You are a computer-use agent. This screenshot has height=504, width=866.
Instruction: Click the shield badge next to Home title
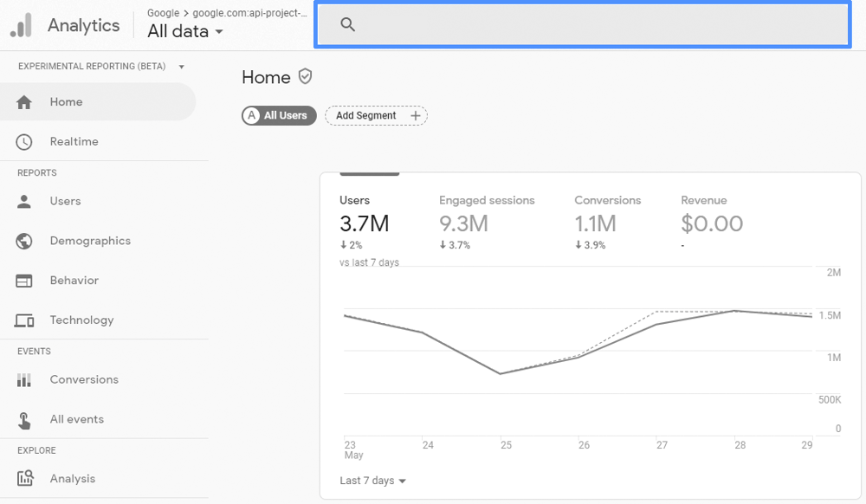[x=306, y=76]
